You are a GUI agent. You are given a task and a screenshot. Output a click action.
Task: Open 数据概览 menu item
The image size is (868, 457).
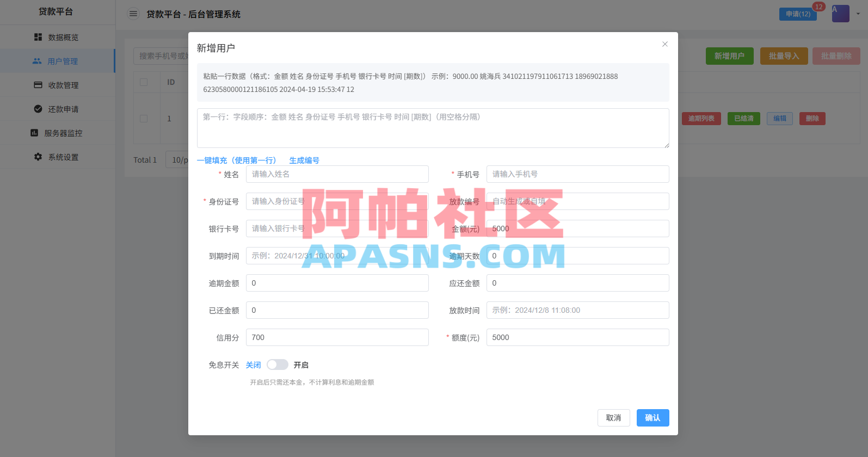click(58, 37)
